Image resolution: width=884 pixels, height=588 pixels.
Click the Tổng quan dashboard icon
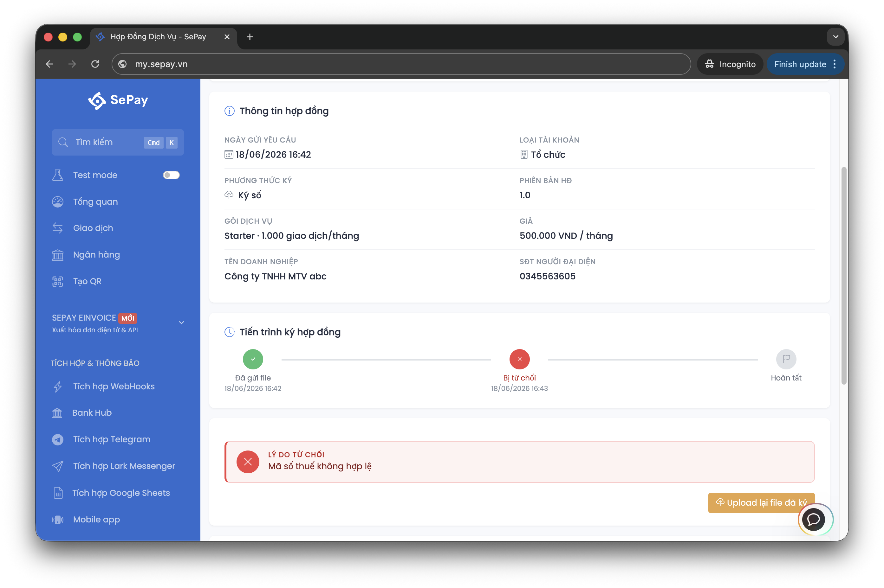coord(57,202)
